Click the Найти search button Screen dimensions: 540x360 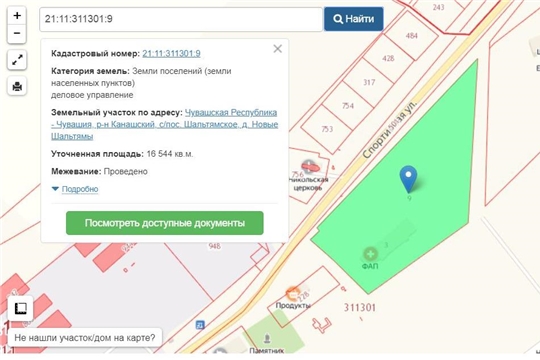click(354, 19)
